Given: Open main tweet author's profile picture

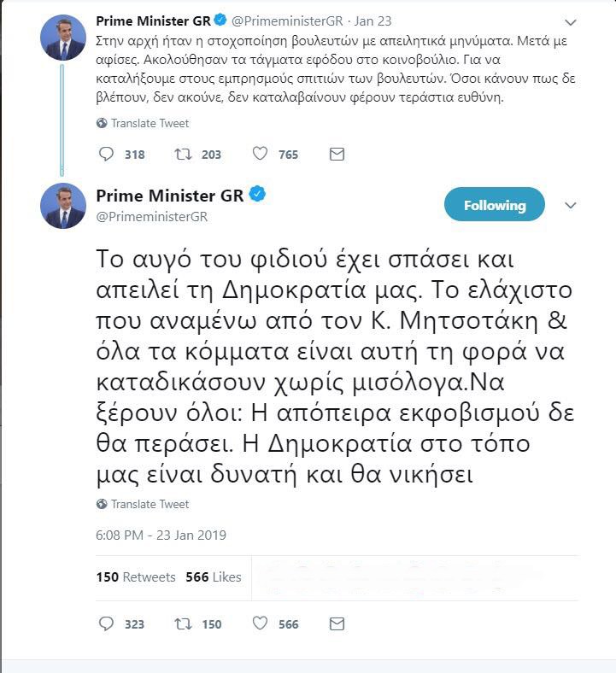Looking at the screenshot, I should 64,206.
